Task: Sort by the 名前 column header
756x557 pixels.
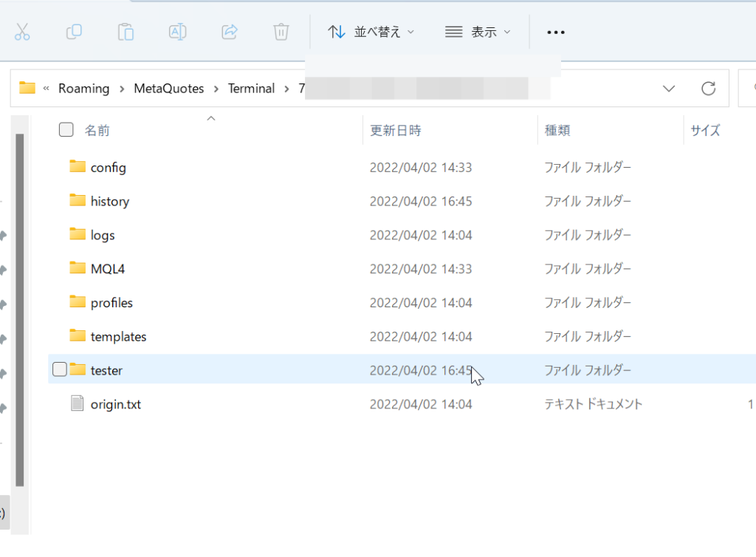Action: point(97,130)
